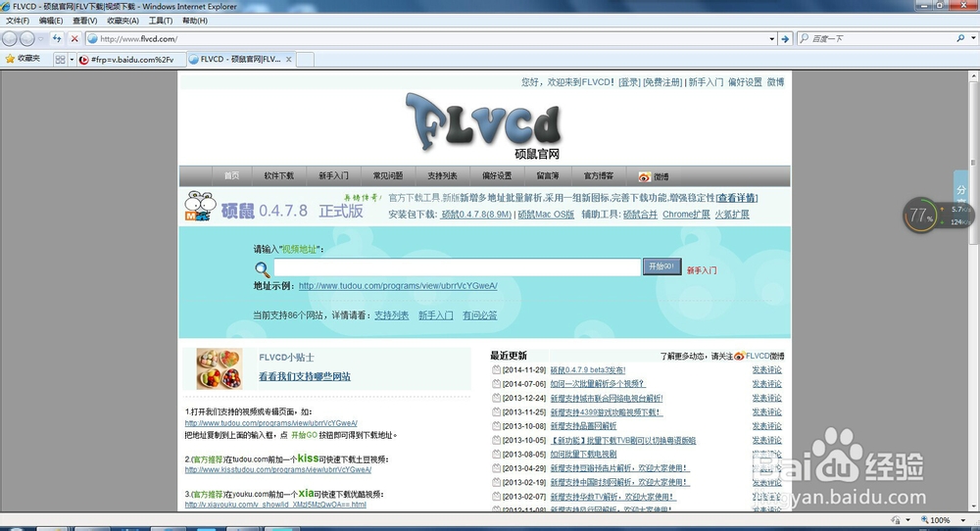Open 硕鼠0.4.7.9 beta3发布 news link

point(587,369)
